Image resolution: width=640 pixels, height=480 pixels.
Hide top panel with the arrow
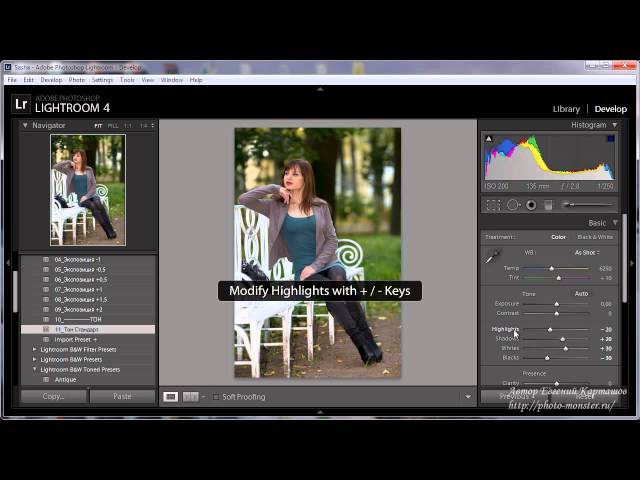[x=320, y=89]
